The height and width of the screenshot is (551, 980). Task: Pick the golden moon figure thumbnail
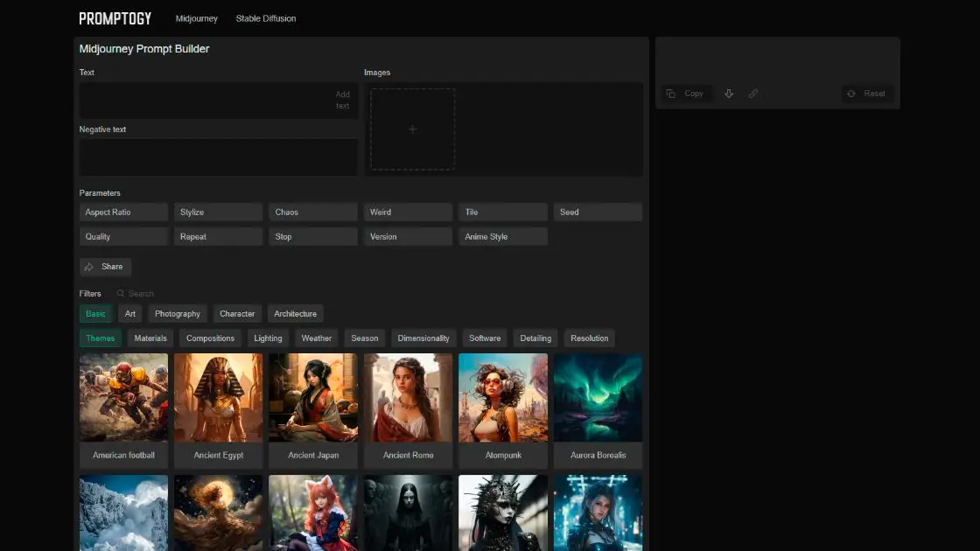pos(218,513)
